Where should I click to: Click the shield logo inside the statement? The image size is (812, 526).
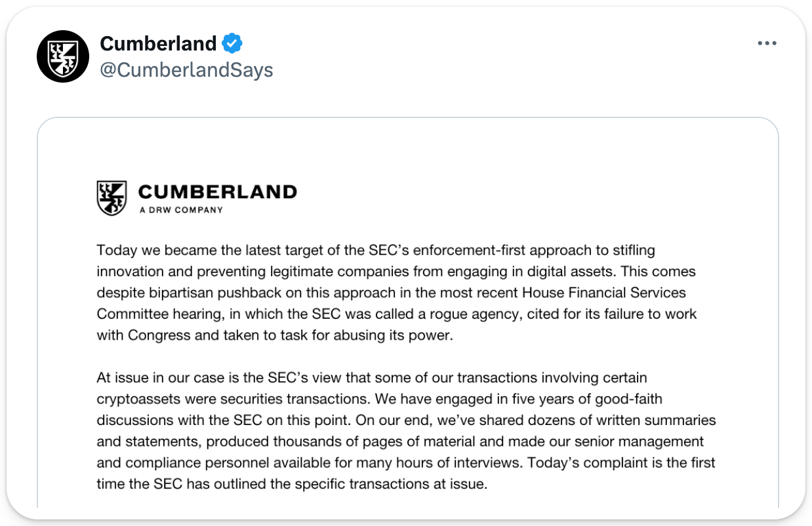112,198
